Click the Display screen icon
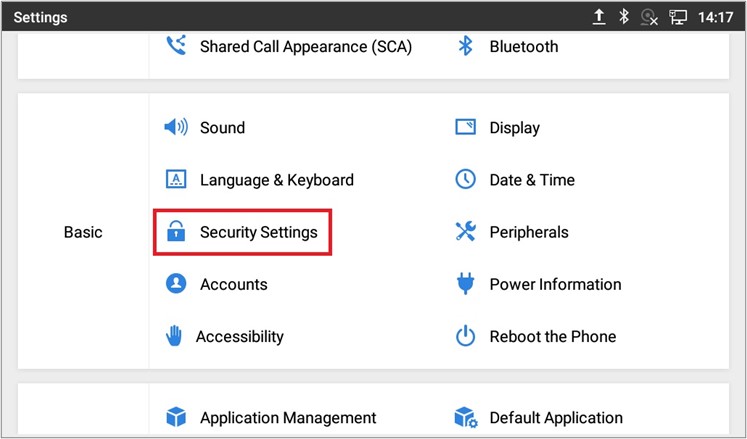Screen dimensions: 747x439 coord(465,128)
